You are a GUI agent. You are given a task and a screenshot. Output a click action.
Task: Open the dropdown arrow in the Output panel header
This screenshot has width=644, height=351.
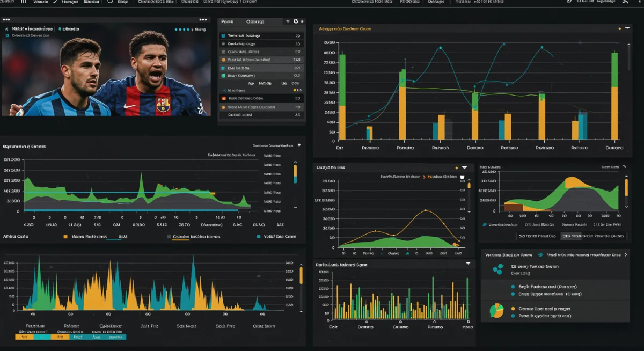tap(464, 167)
